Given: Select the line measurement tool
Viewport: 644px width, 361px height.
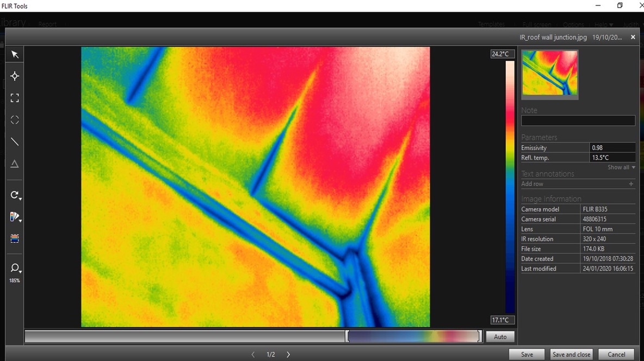Looking at the screenshot, I should click(x=15, y=141).
